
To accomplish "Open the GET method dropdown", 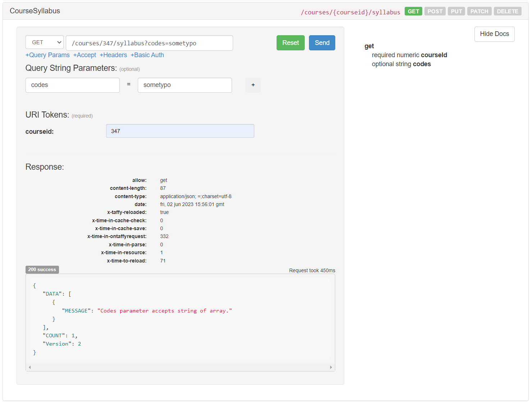I will (45, 42).
